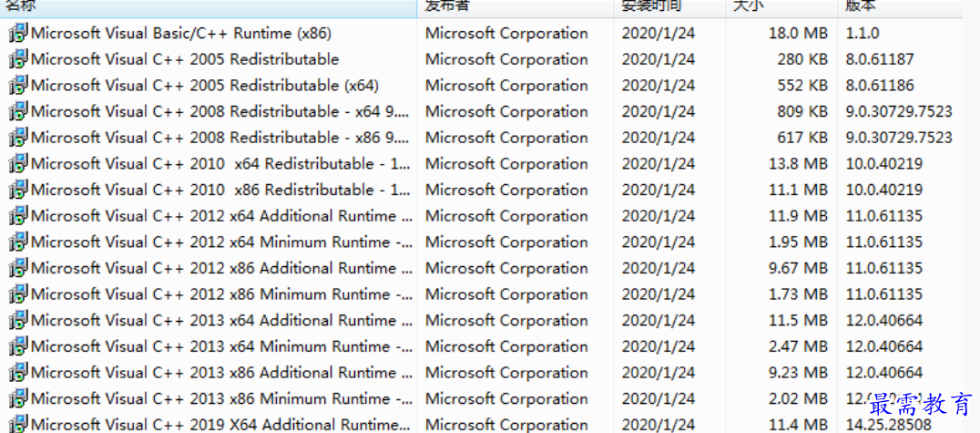Screen dimensions: 980x433
Task: Select Visual C++ 2013 x64 Minimum Runtime name
Action: tap(222, 346)
